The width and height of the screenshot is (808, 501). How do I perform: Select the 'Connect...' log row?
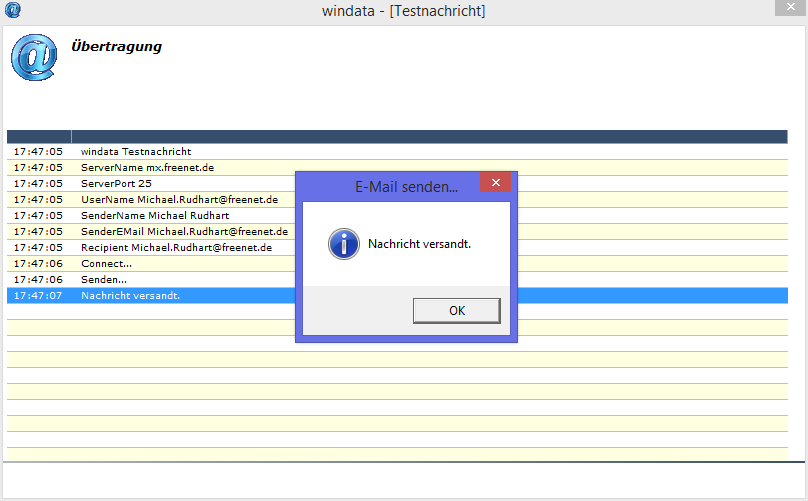coord(397,263)
